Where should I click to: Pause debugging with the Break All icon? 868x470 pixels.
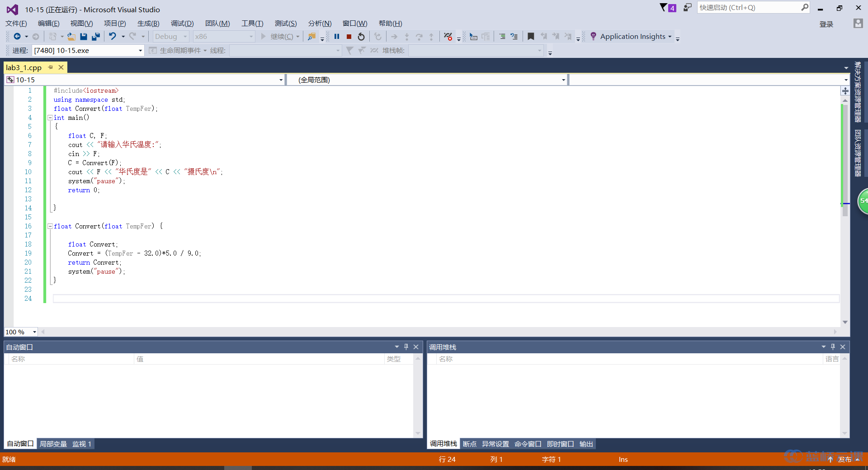click(337, 37)
